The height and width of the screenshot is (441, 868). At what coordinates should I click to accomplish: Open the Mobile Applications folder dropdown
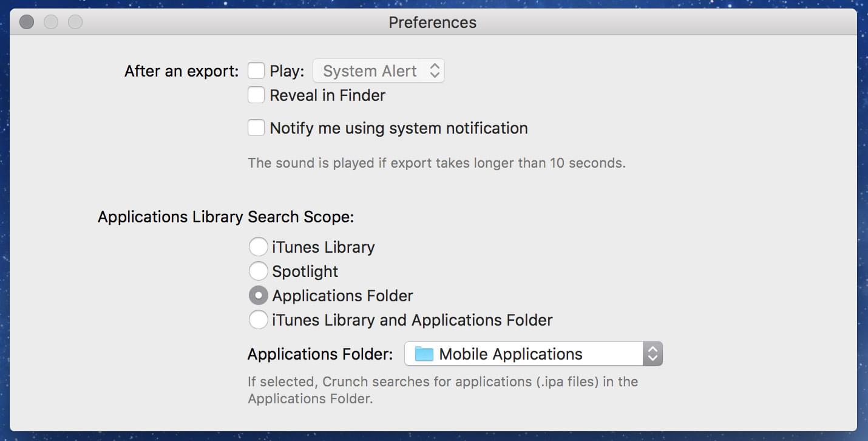point(523,354)
